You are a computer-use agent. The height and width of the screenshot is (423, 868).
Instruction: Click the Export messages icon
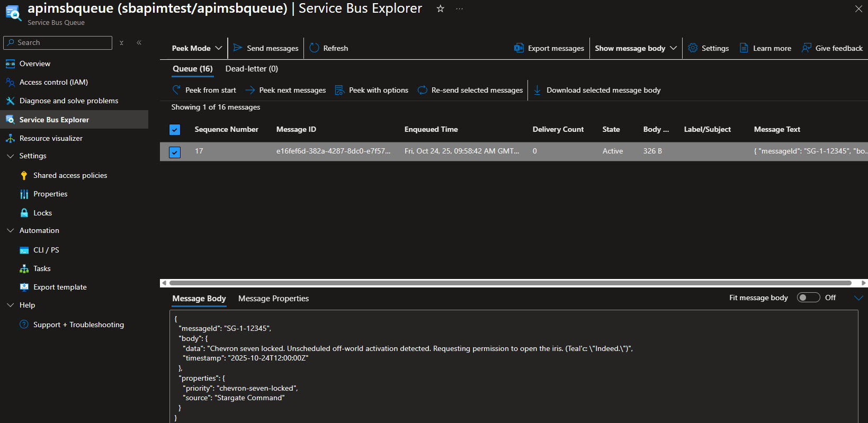[x=519, y=48]
